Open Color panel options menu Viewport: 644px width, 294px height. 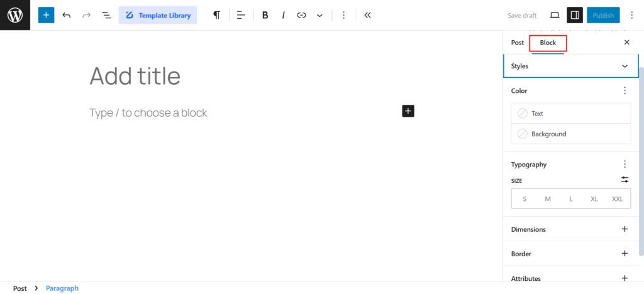tap(625, 90)
